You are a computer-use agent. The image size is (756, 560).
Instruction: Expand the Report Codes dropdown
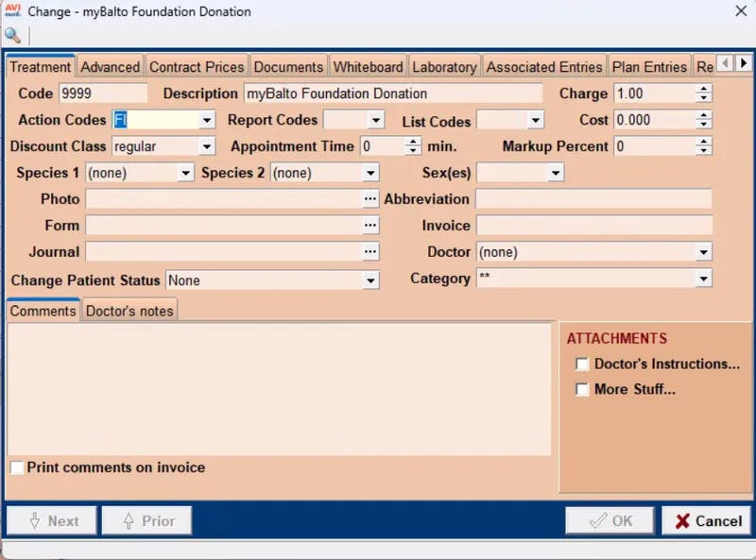[376, 120]
